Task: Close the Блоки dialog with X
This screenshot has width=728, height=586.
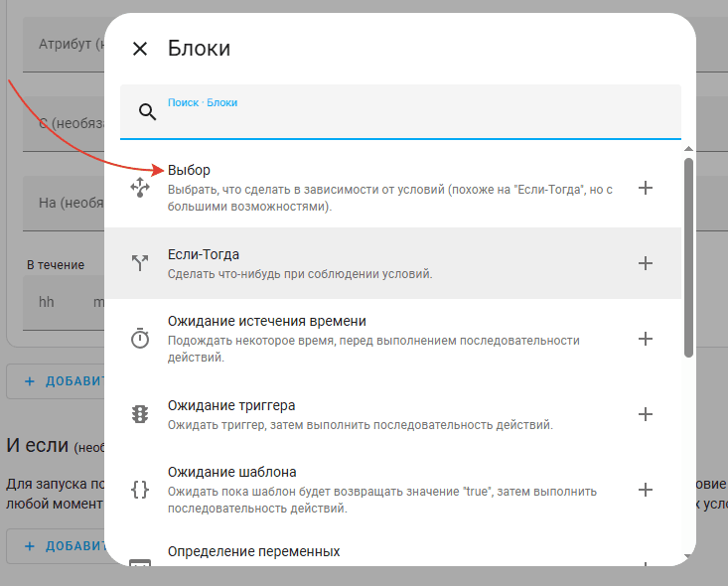Action: [x=140, y=49]
